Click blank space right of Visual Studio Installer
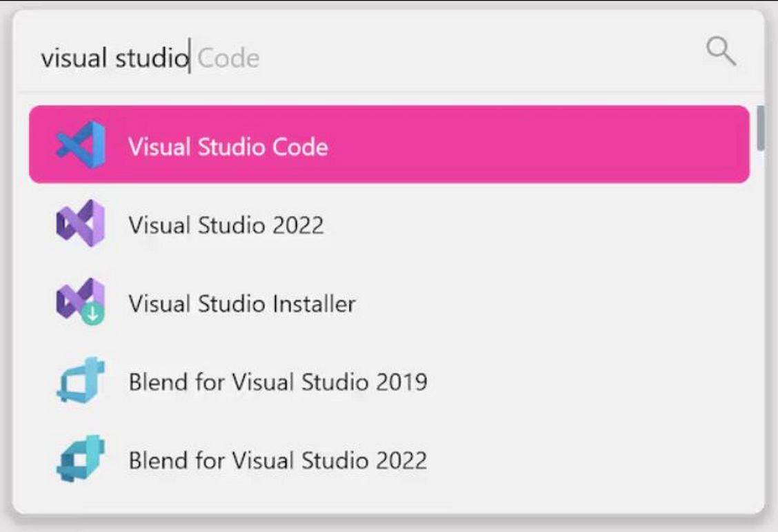The width and height of the screenshot is (778, 532). [x=552, y=303]
